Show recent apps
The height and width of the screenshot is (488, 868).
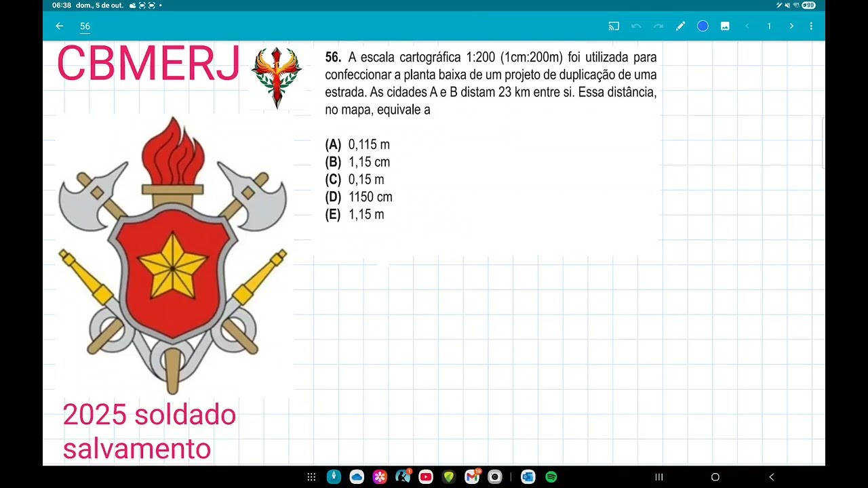point(658,477)
